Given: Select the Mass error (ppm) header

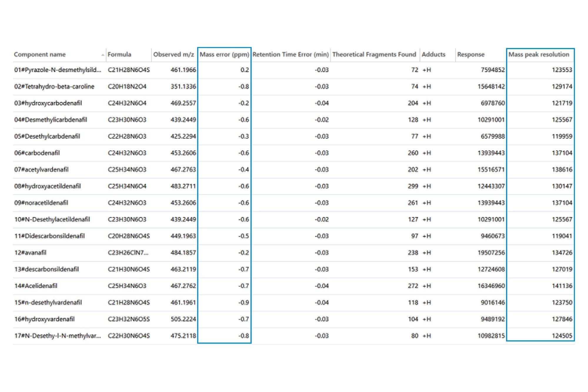Looking at the screenshot, I should tap(224, 54).
